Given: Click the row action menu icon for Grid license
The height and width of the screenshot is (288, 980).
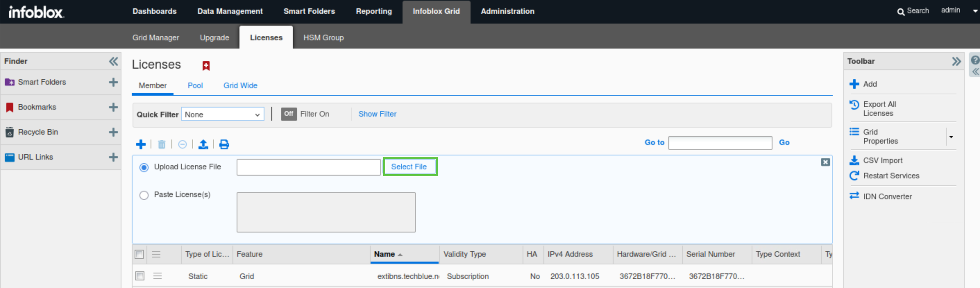Looking at the screenshot, I should (158, 276).
